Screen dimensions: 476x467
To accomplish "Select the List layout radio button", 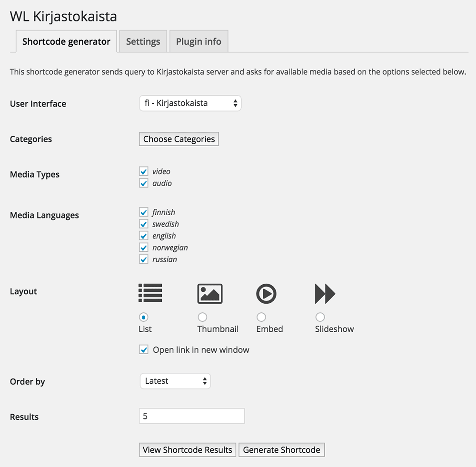I will pos(144,317).
